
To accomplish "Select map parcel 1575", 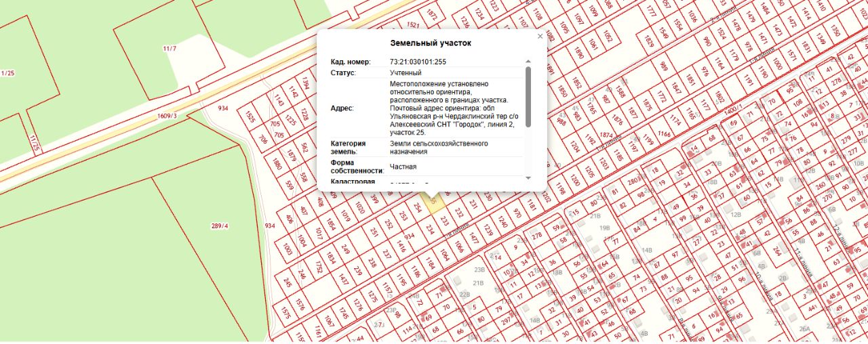I will tap(285, 312).
